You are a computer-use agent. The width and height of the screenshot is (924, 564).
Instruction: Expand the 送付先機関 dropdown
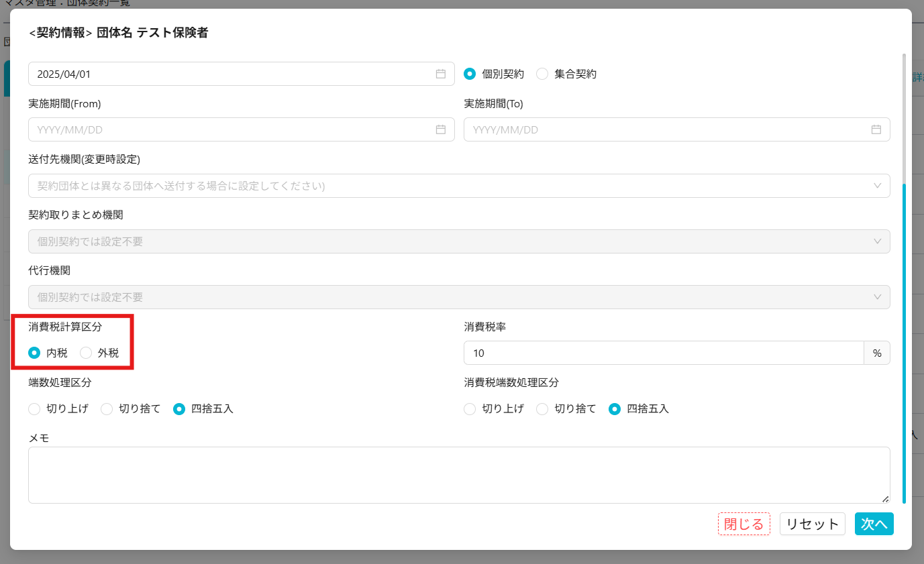pos(877,186)
